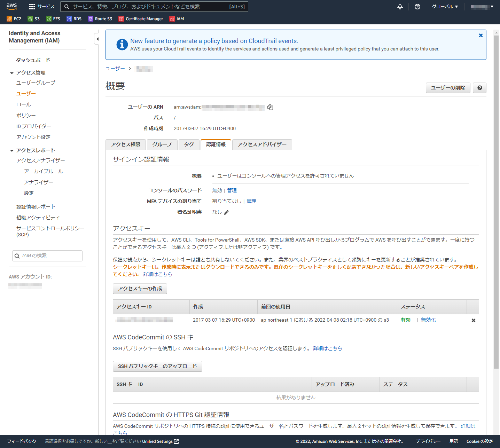Click the CodeCommit SSH 詳細はこちら link
This screenshot has height=448, width=500.
click(328, 348)
